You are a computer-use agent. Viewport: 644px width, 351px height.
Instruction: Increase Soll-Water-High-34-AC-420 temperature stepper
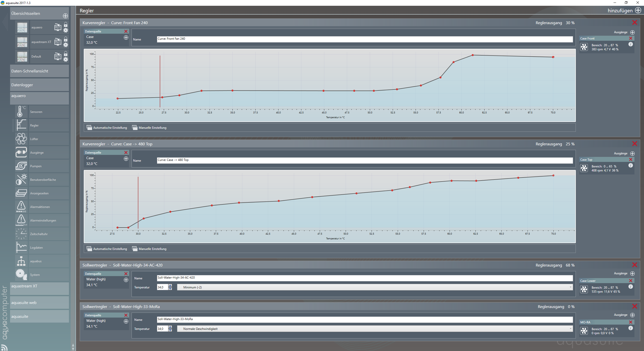click(170, 286)
